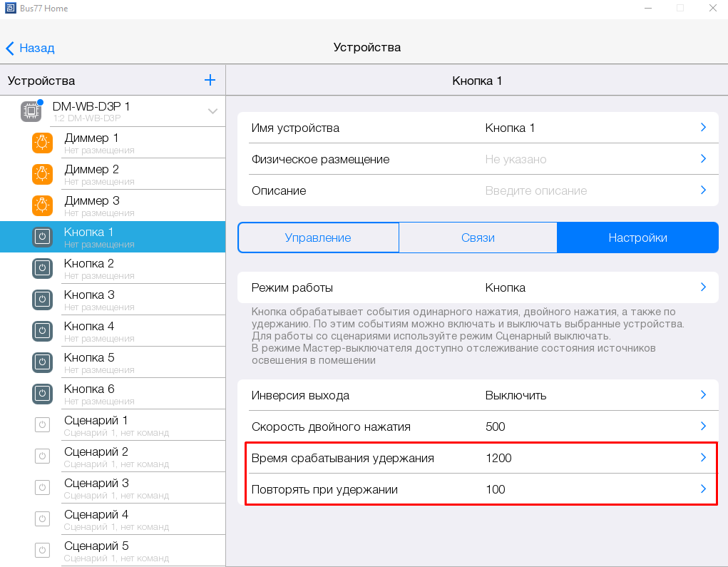
Task: Edit the Имя устройства field
Action: click(x=477, y=128)
